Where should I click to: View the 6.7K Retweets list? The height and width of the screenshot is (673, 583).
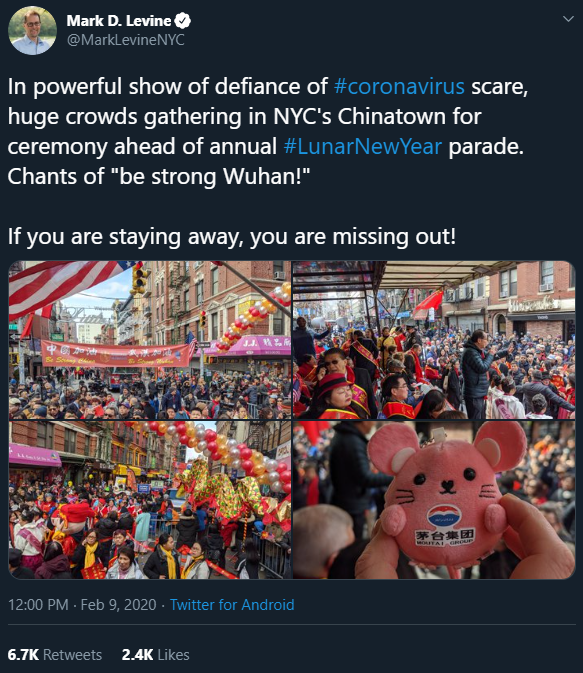pyautogui.click(x=55, y=655)
